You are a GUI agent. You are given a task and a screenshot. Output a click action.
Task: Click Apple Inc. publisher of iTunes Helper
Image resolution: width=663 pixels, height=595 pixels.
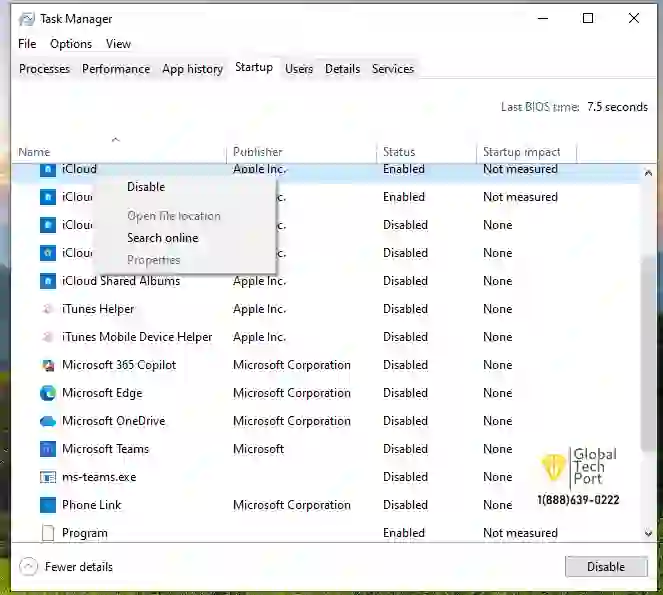tap(259, 309)
